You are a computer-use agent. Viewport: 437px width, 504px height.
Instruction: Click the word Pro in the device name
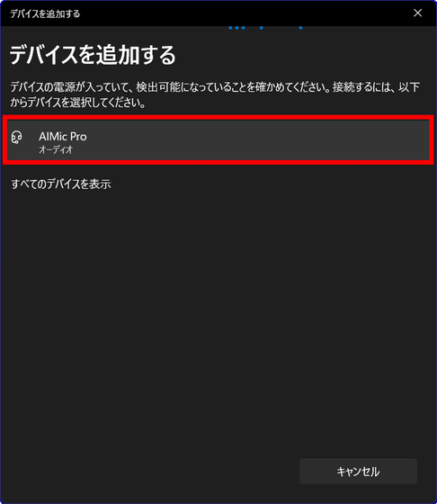[78, 136]
